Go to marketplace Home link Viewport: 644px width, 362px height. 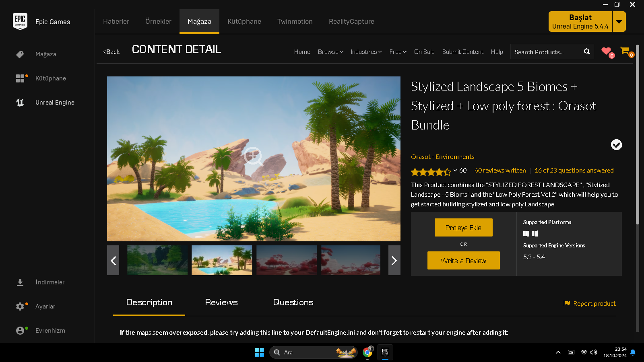point(302,52)
